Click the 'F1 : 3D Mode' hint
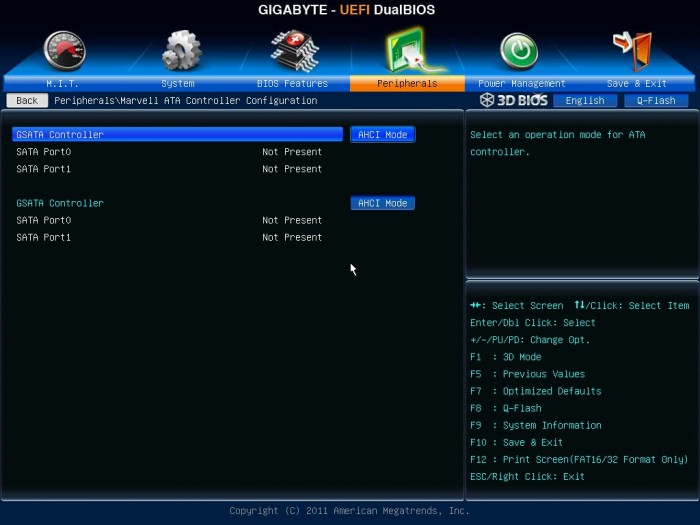 pyautogui.click(x=506, y=357)
